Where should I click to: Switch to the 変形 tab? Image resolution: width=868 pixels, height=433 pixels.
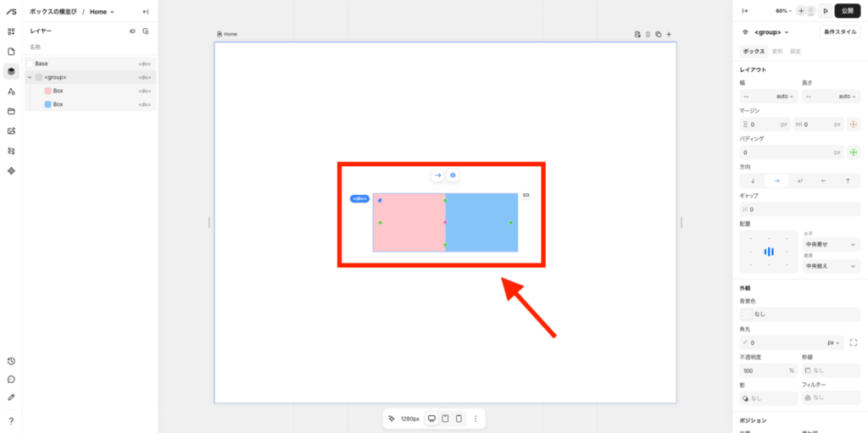point(776,52)
